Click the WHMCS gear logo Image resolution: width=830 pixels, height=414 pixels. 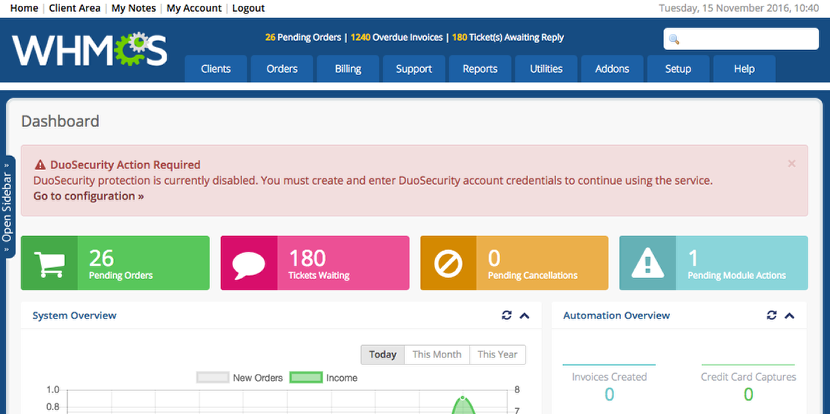tap(90, 49)
